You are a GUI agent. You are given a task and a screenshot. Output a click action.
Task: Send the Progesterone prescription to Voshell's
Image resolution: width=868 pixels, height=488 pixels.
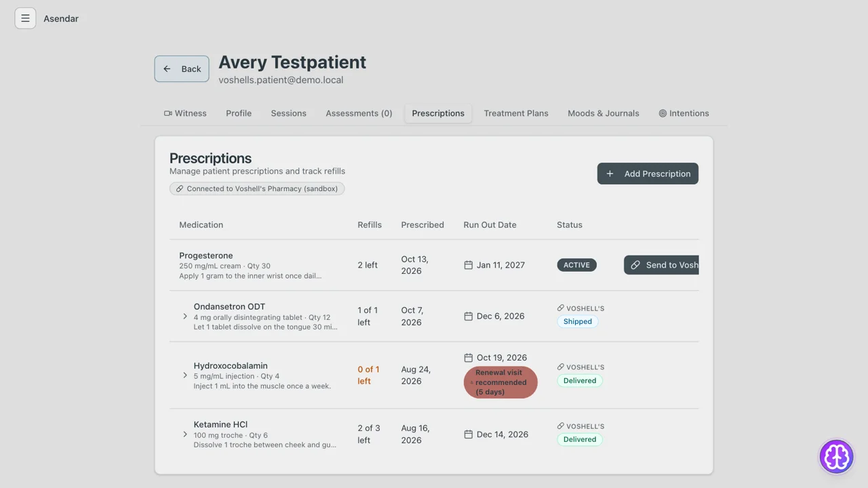click(661, 265)
